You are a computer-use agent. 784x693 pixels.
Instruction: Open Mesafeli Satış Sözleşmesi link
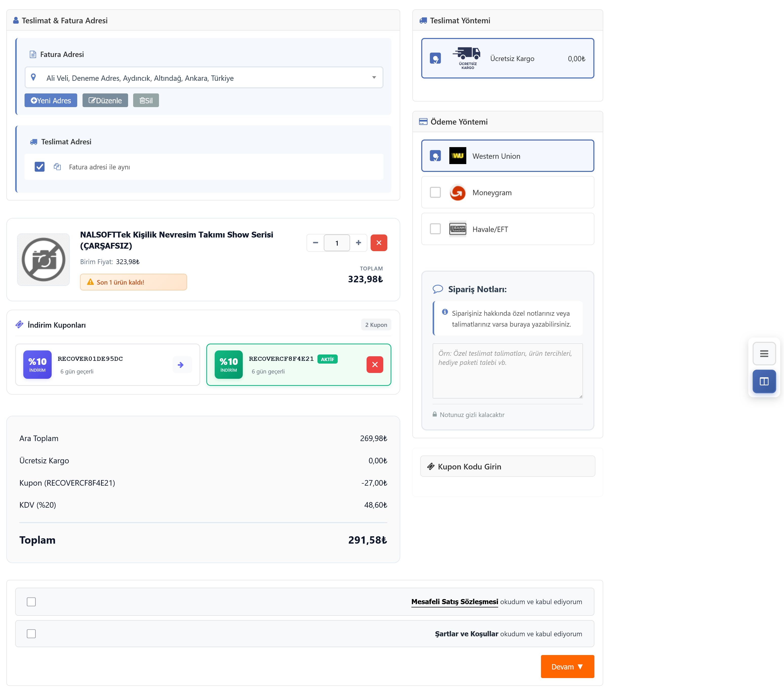(x=454, y=602)
